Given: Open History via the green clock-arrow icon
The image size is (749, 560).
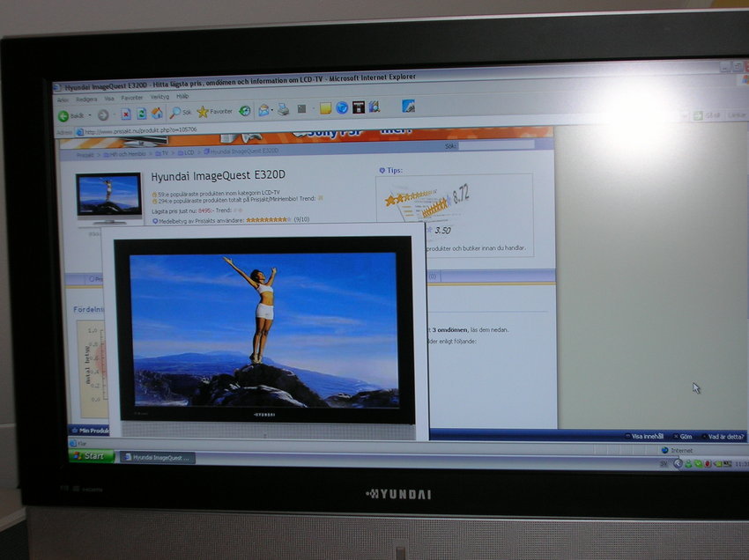Looking at the screenshot, I should click(x=245, y=111).
